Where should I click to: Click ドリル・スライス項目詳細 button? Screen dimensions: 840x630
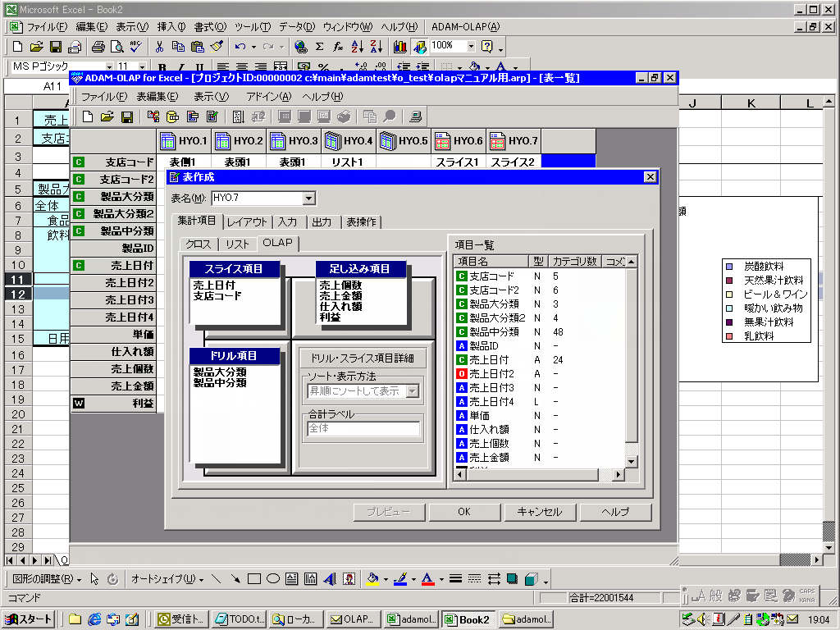(362, 358)
